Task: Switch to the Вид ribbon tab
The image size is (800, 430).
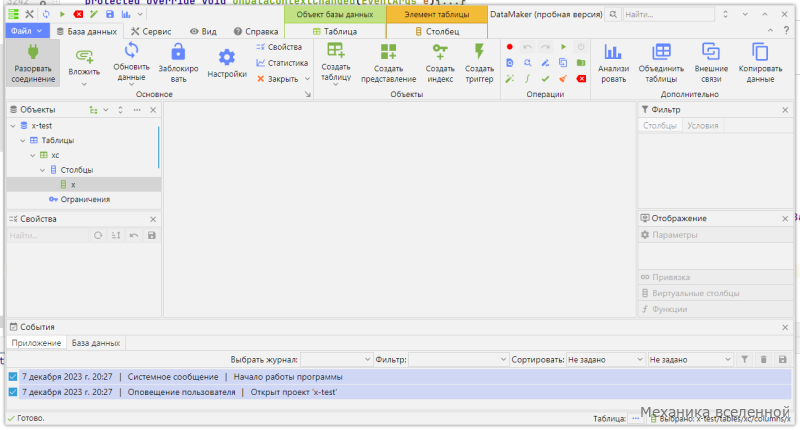Action: pos(203,31)
